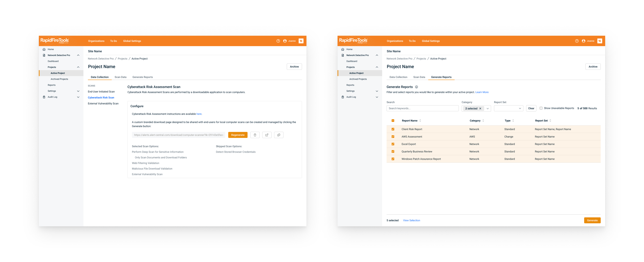Click info icon next to Generate Reports heading
The height and width of the screenshot is (262, 644).
416,87
